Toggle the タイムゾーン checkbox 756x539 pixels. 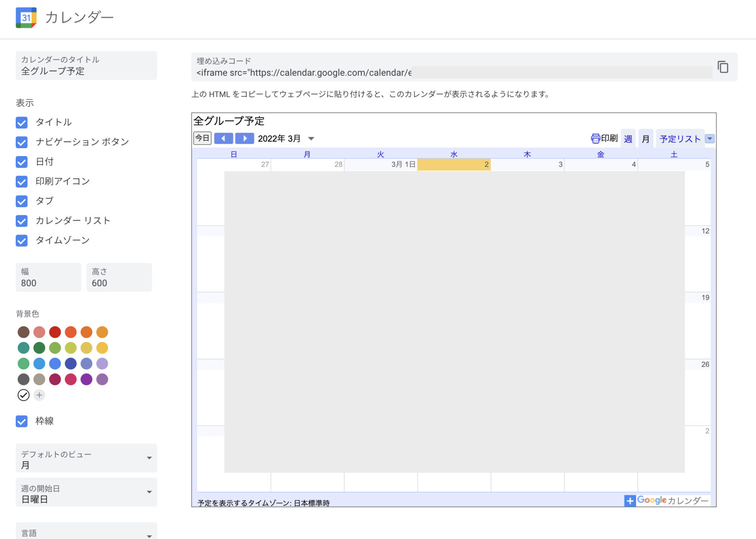point(22,240)
